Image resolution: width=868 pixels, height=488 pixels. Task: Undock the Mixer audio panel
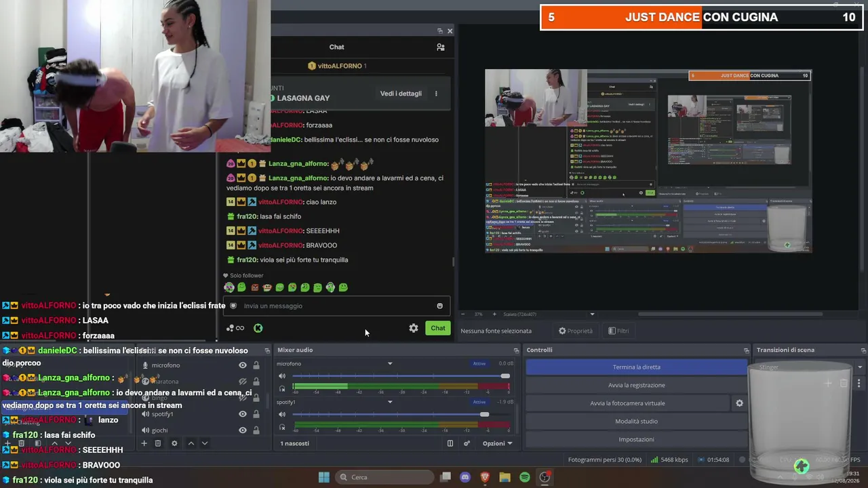tap(516, 350)
